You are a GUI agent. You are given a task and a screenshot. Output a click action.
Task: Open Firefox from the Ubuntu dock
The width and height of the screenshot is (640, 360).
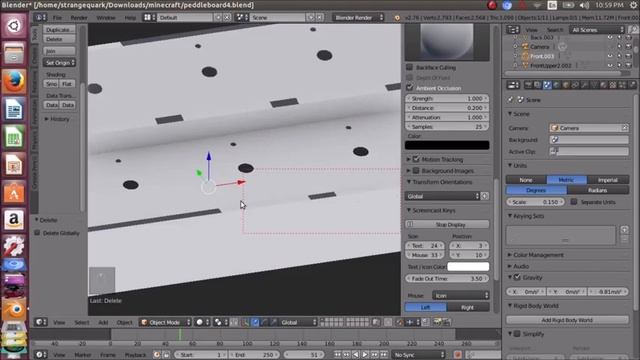pyautogui.click(x=14, y=81)
